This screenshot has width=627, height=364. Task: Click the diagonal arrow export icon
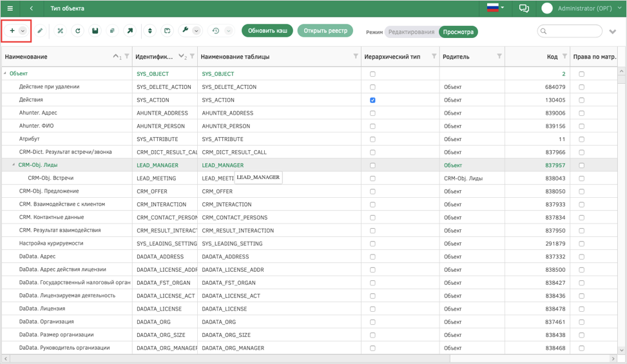point(130,31)
